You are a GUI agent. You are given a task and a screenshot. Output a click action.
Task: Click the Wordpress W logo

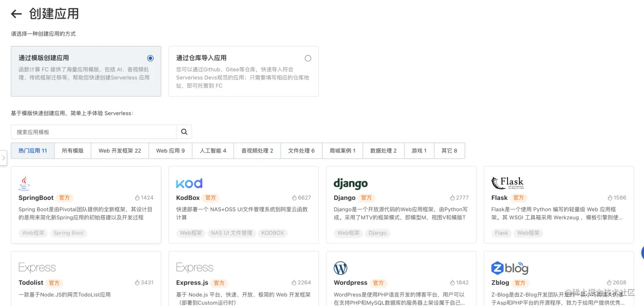click(340, 268)
